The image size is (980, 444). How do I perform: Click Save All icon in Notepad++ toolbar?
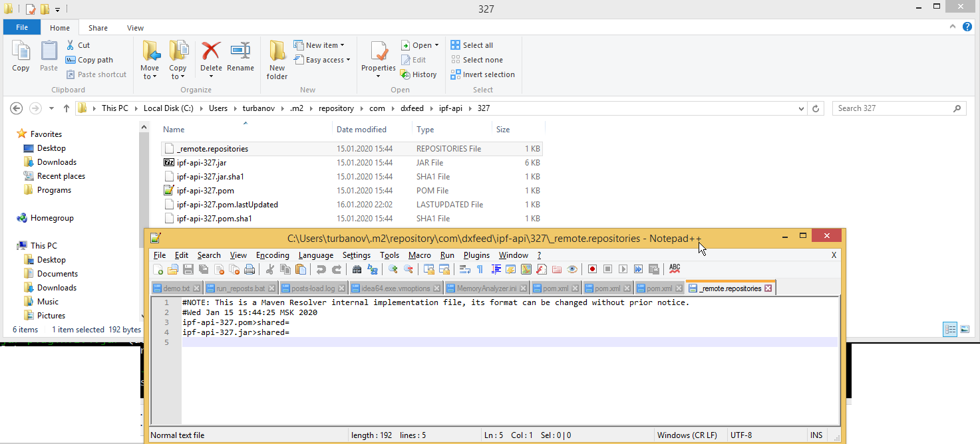203,269
